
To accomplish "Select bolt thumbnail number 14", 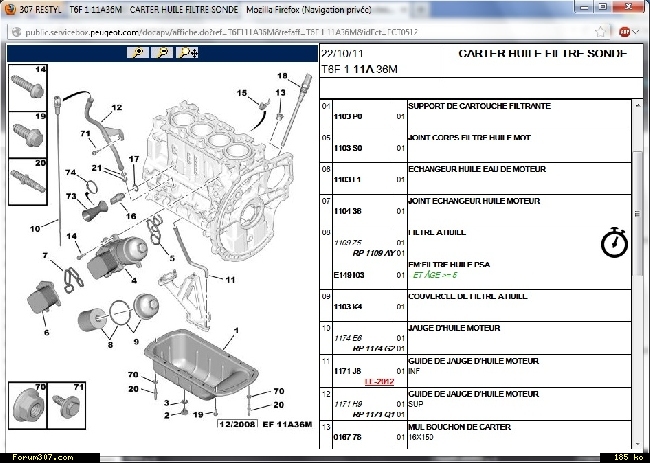I will point(28,87).
